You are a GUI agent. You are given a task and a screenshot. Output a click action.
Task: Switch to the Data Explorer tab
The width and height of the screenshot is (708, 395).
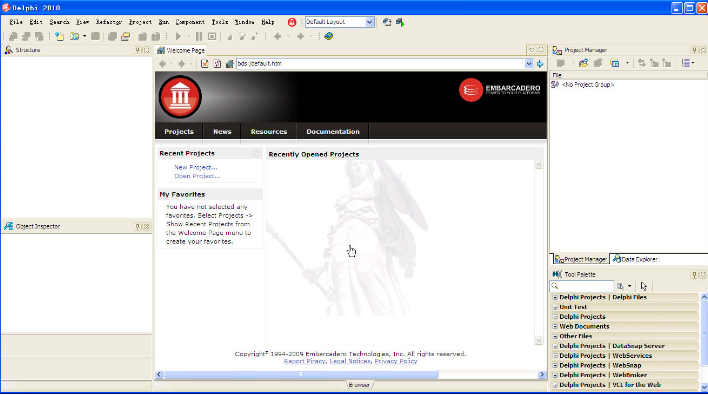tap(636, 259)
